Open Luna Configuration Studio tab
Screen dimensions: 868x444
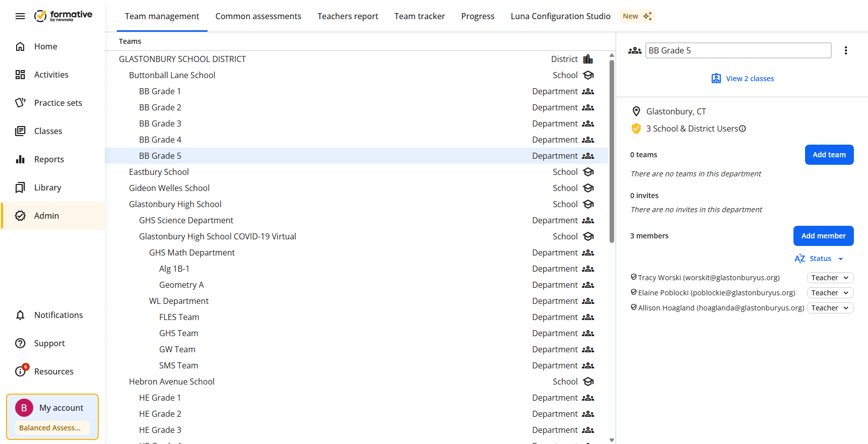click(x=561, y=16)
